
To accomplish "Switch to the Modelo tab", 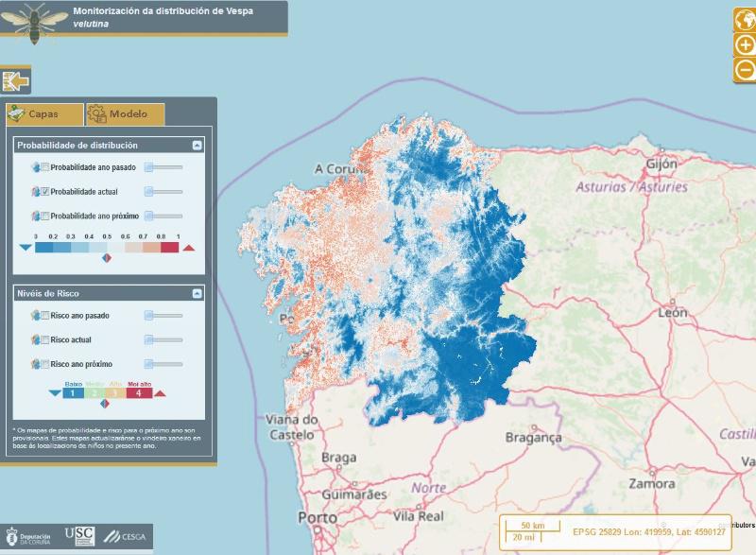I will [125, 114].
